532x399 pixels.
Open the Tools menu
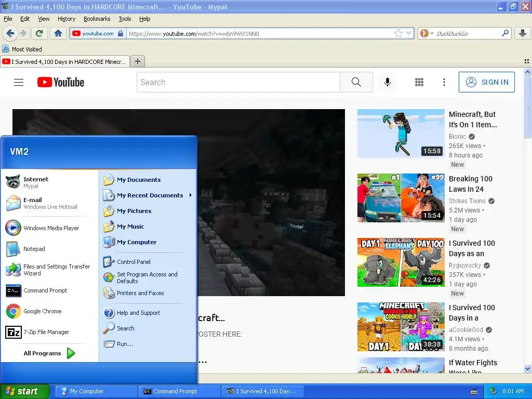pyautogui.click(x=125, y=19)
